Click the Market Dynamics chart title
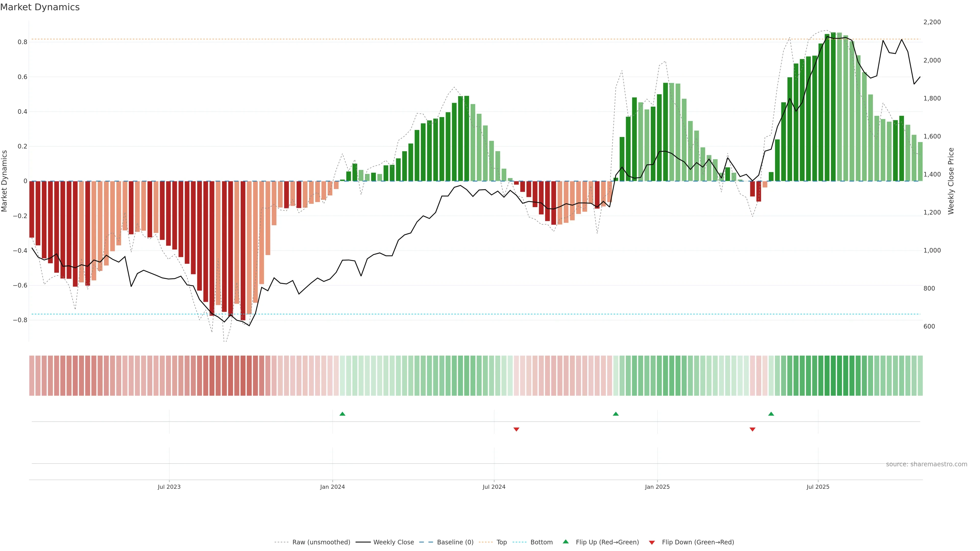Screen dimensions: 980x551 pyautogui.click(x=40, y=7)
